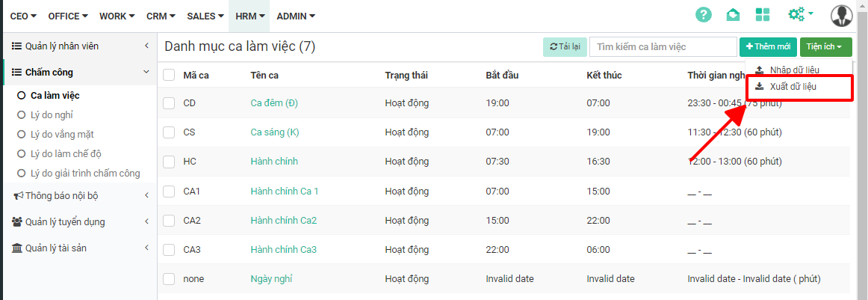Click the Tải lại reload button
Screen dimensions: 868x300
(x=565, y=47)
